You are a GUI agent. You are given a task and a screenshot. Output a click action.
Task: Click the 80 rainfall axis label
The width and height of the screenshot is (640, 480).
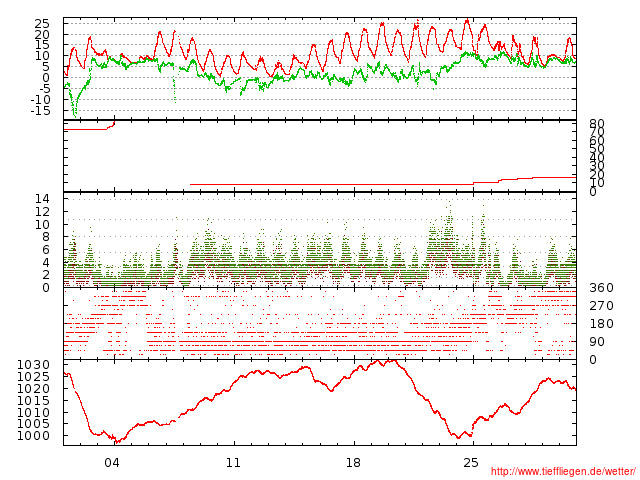(x=597, y=124)
